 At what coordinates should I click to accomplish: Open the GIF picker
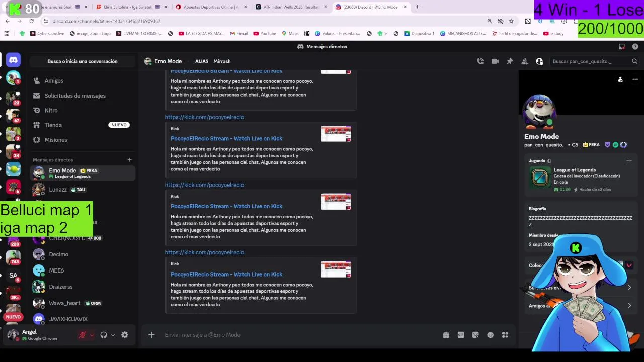pyautogui.click(x=461, y=335)
